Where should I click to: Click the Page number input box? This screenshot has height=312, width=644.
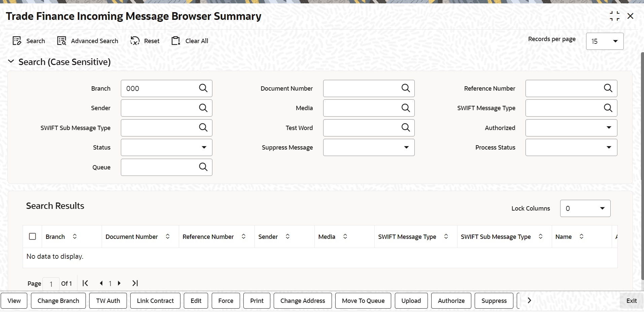(x=51, y=284)
